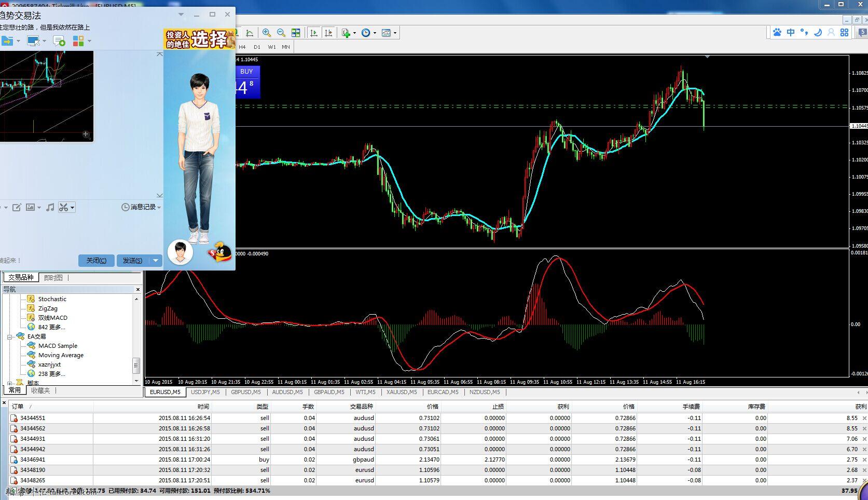The height and width of the screenshot is (500, 868).
Task: Click QQ file transfer folder icon
Action: click(7, 40)
